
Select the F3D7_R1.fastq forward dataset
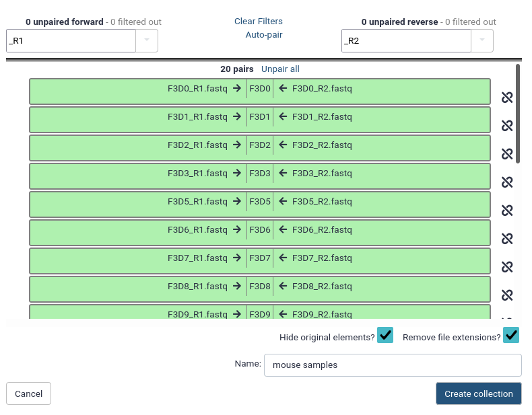(x=197, y=258)
